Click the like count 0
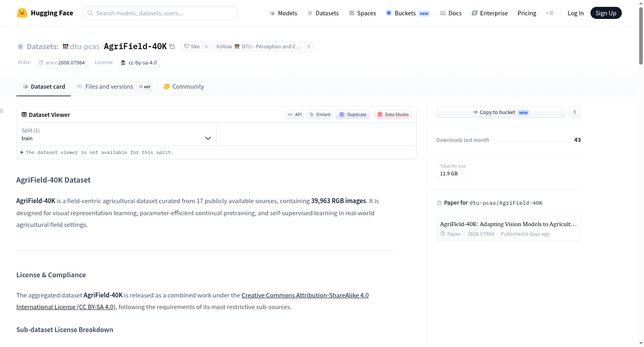The image size is (644, 347). 206,46
